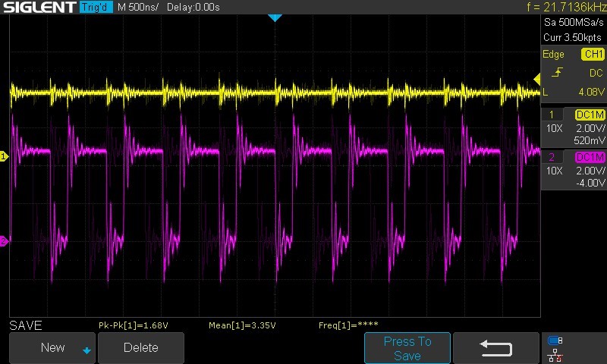Click the channel 1 ground marker on left edge
This screenshot has width=607, height=364.
4,156
